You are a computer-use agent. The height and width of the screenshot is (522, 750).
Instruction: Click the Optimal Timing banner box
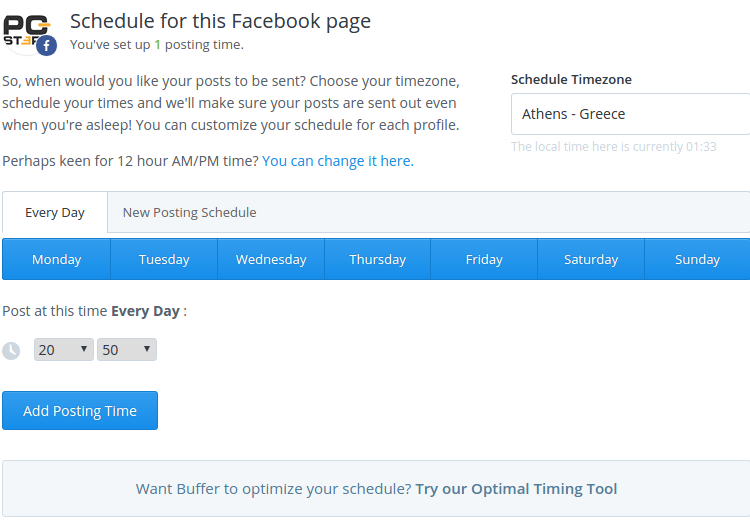(376, 489)
